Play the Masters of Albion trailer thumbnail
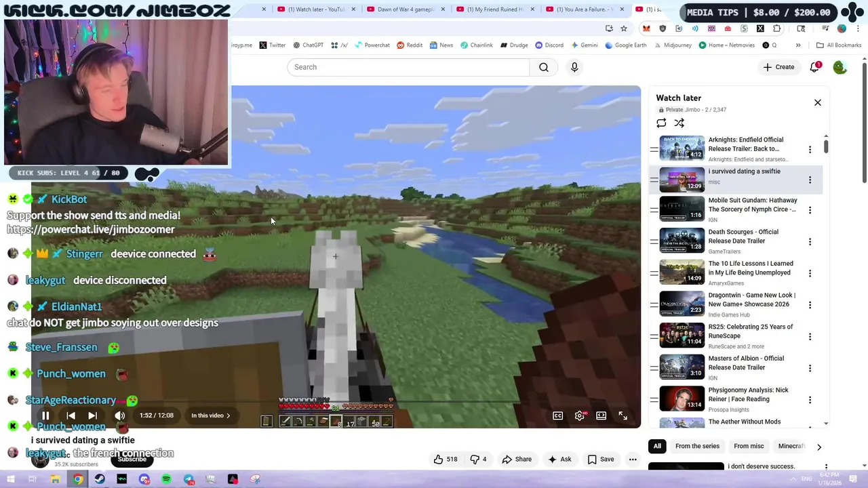Screen dimensions: 868x488 [x=682, y=367]
